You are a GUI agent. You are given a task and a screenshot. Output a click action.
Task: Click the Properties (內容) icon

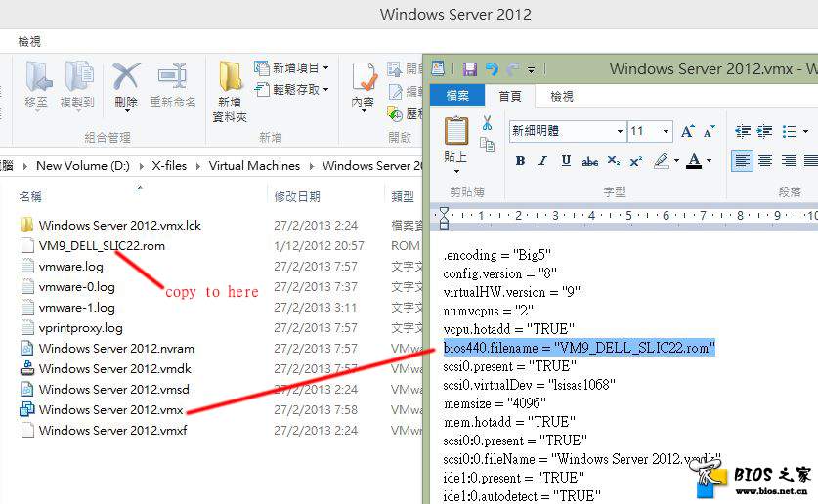(x=364, y=77)
